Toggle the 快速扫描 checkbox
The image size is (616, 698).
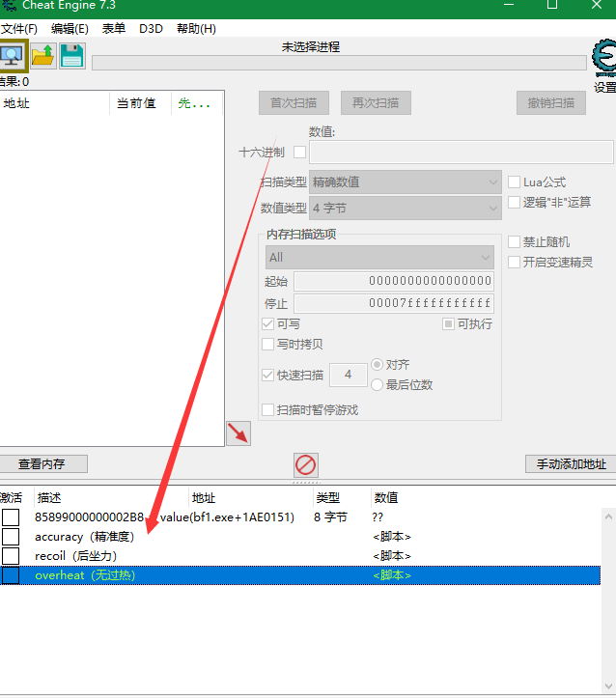(x=267, y=375)
